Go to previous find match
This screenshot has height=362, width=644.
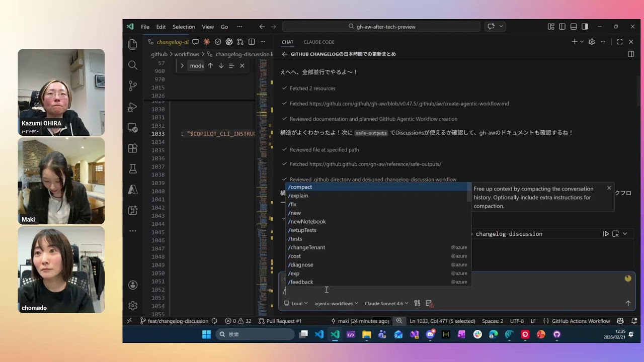(x=210, y=65)
